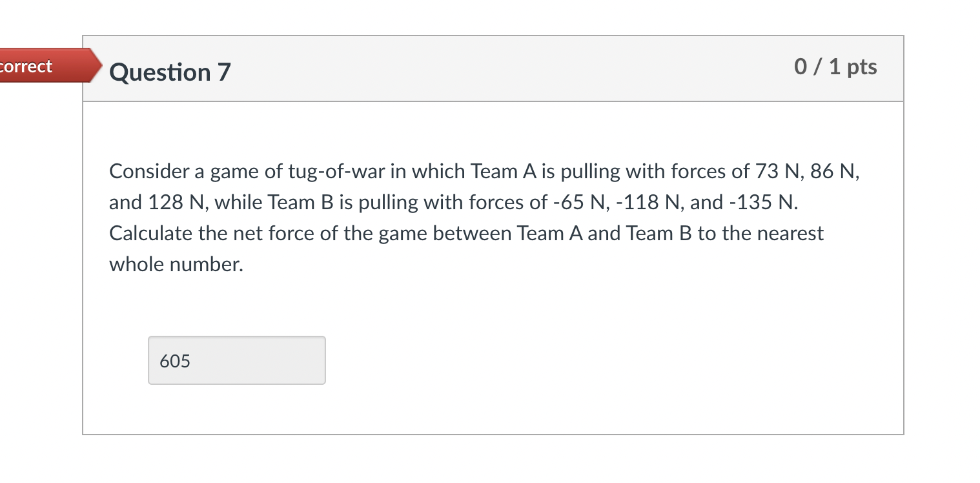This screenshot has width=980, height=483.
Task: Click the Question 7 heading
Action: coord(169,72)
